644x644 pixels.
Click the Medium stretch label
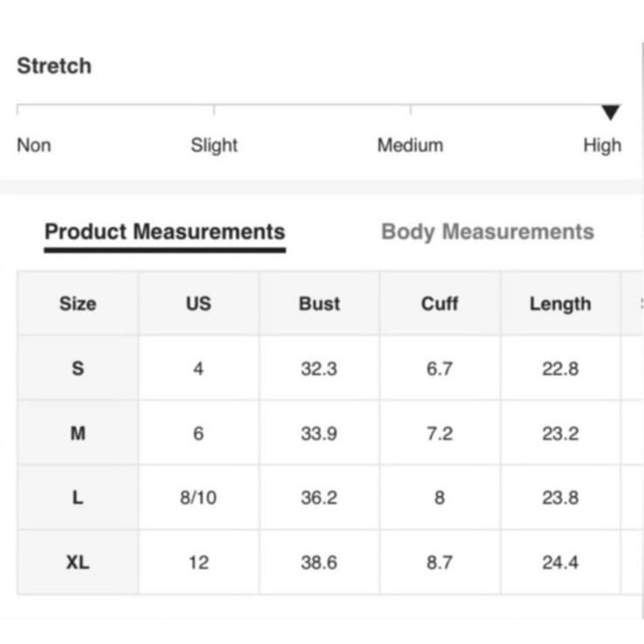(411, 145)
